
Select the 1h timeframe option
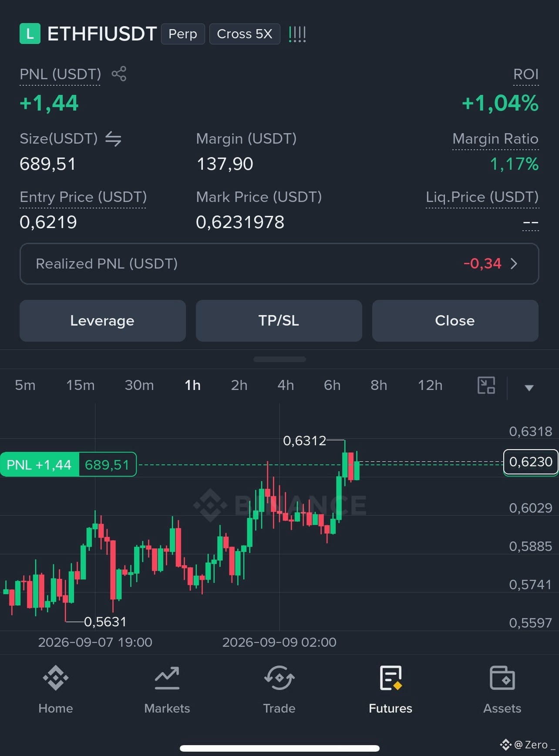tap(192, 385)
